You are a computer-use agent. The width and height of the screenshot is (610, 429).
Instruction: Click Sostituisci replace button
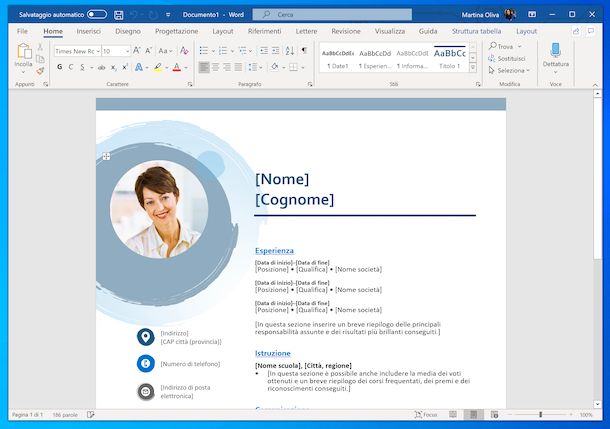(507, 58)
